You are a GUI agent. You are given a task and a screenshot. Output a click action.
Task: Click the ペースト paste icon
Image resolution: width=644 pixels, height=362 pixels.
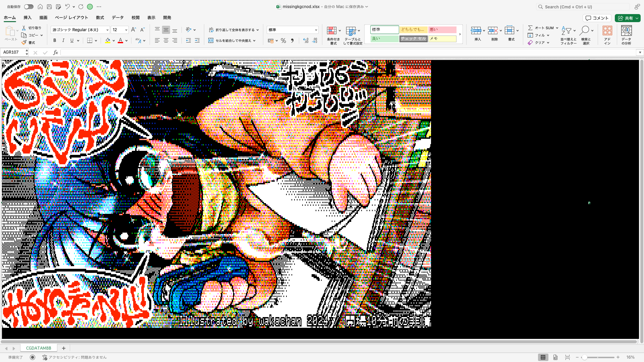10,31
